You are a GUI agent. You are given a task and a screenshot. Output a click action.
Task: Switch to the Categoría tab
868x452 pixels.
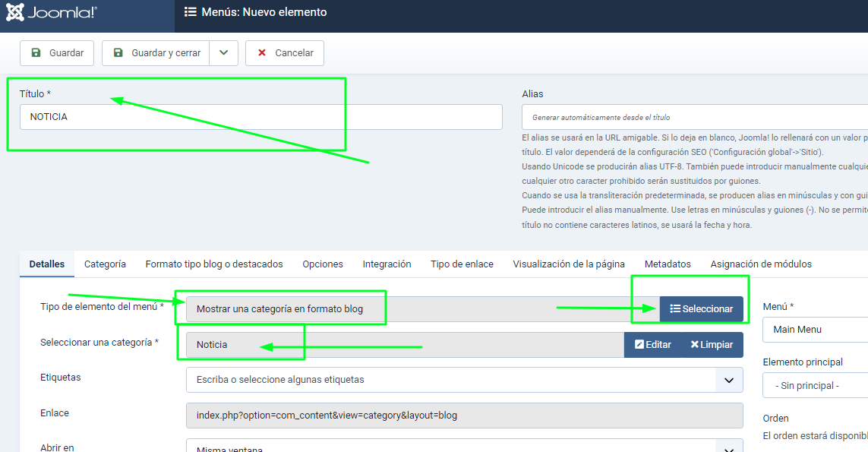tap(105, 264)
